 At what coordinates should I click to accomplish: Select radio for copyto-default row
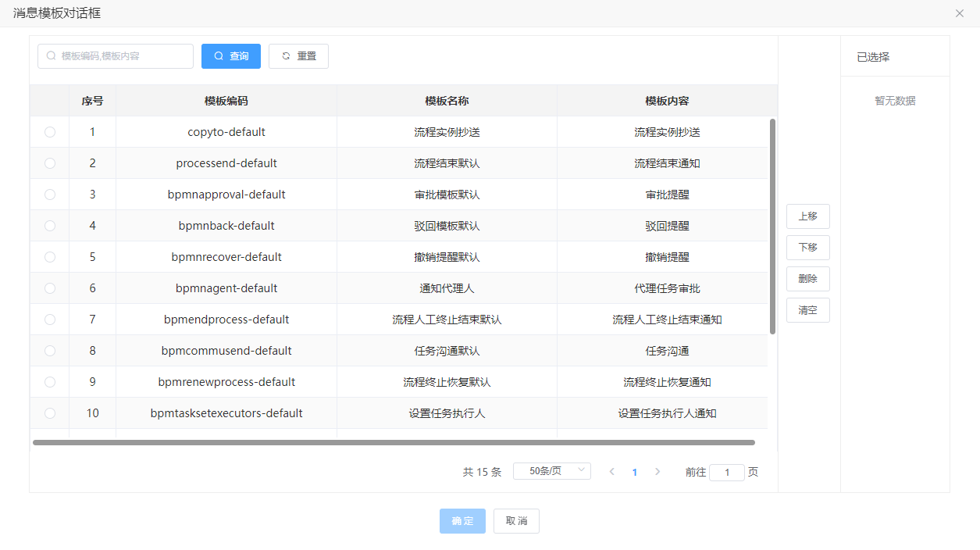(50, 132)
